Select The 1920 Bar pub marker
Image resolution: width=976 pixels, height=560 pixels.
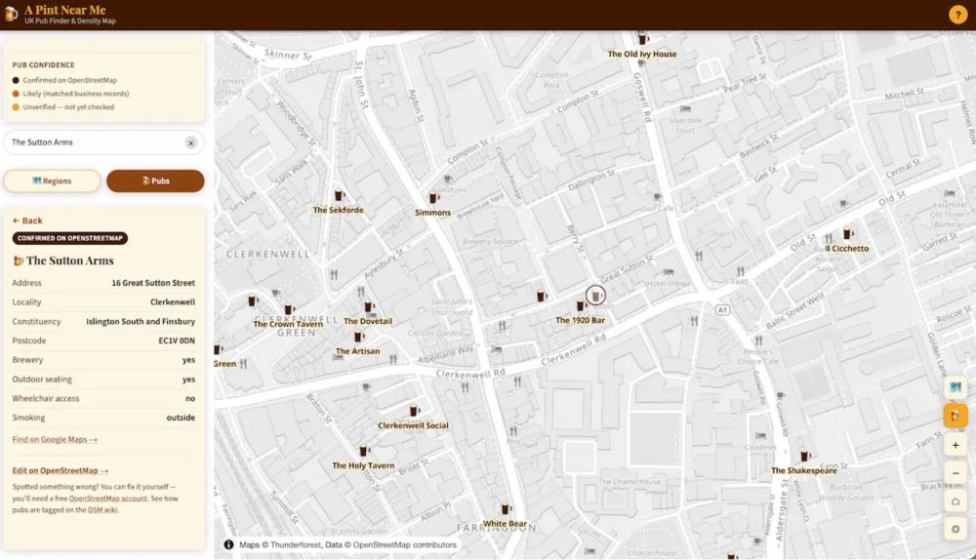point(580,305)
